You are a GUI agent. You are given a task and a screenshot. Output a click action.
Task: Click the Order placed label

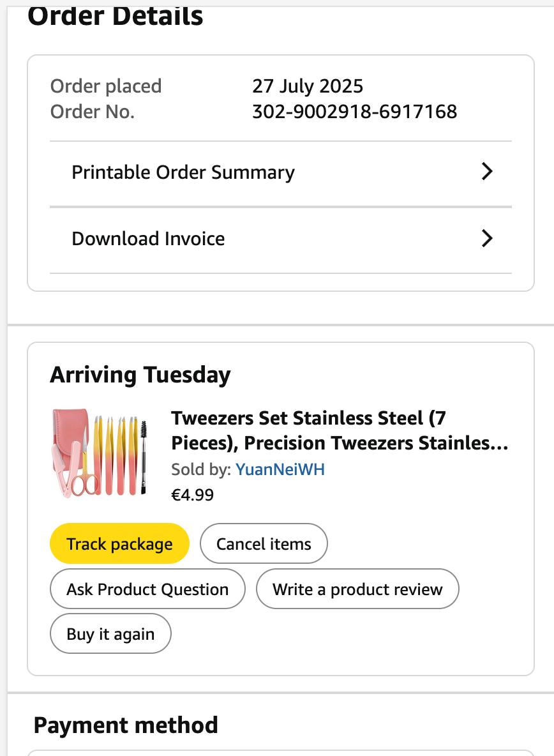[106, 86]
